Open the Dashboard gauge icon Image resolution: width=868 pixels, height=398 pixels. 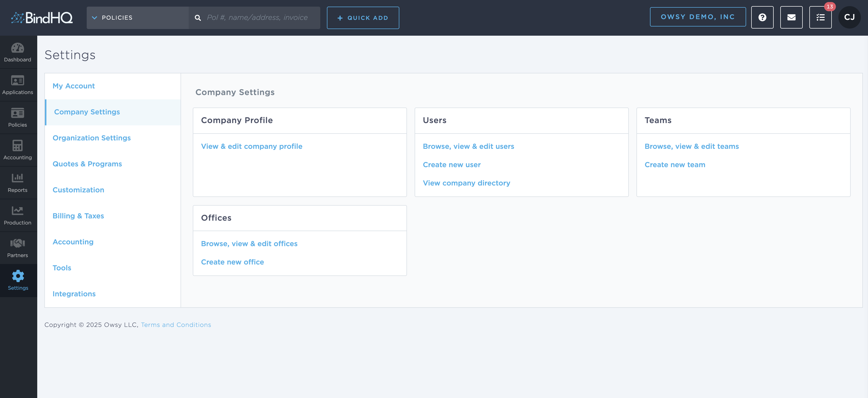click(x=18, y=48)
